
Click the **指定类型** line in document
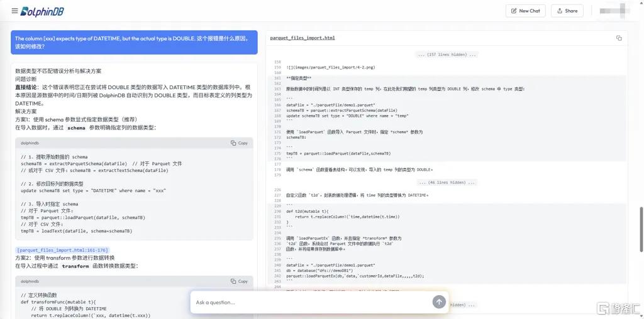point(299,78)
